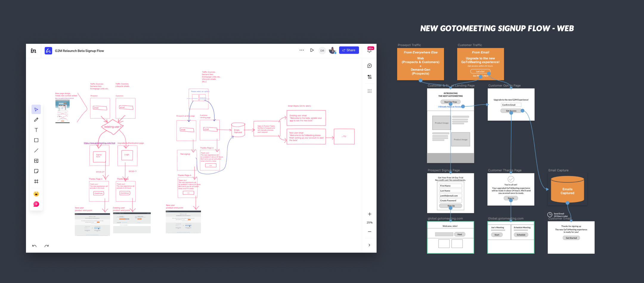Click 'Get Started' in Customer Email wireframe
644x283 pixels.
(x=571, y=238)
